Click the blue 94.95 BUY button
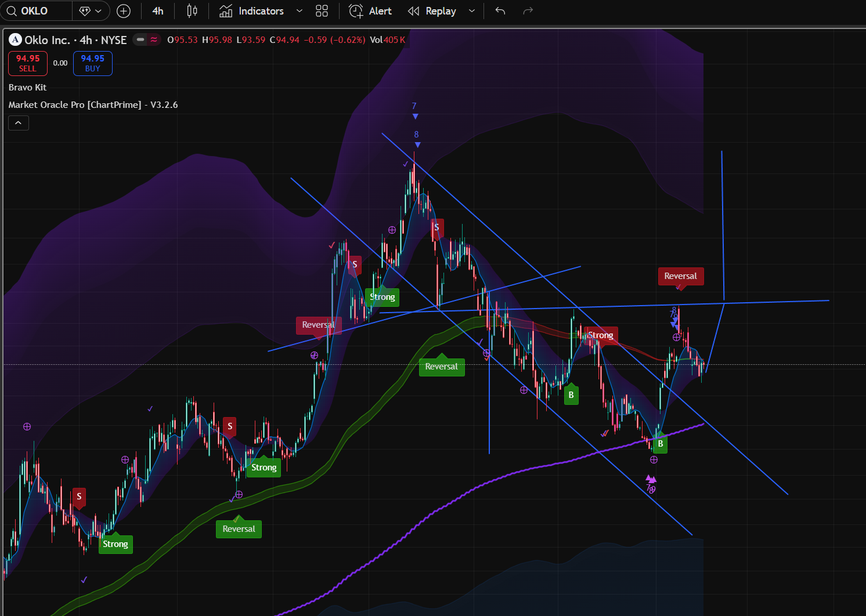The width and height of the screenshot is (866, 616). 93,63
